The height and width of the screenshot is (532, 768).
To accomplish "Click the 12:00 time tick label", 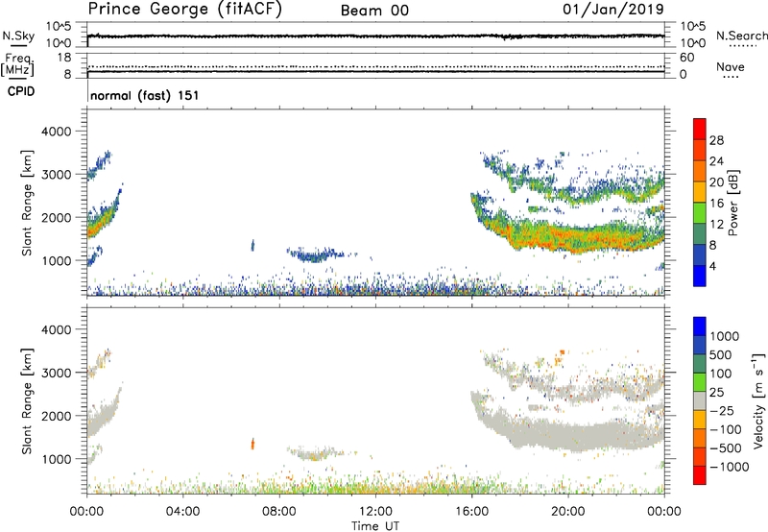I will click(x=375, y=512).
